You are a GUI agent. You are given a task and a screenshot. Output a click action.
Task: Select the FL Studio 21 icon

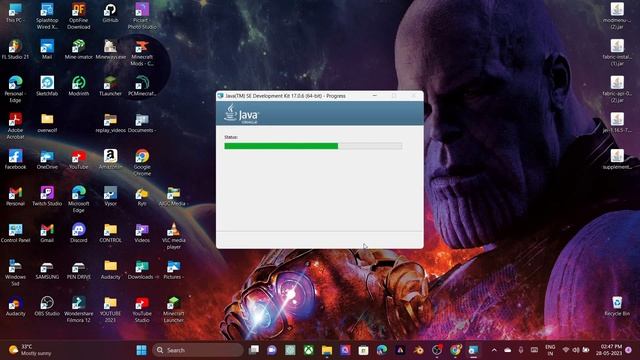tap(15, 50)
